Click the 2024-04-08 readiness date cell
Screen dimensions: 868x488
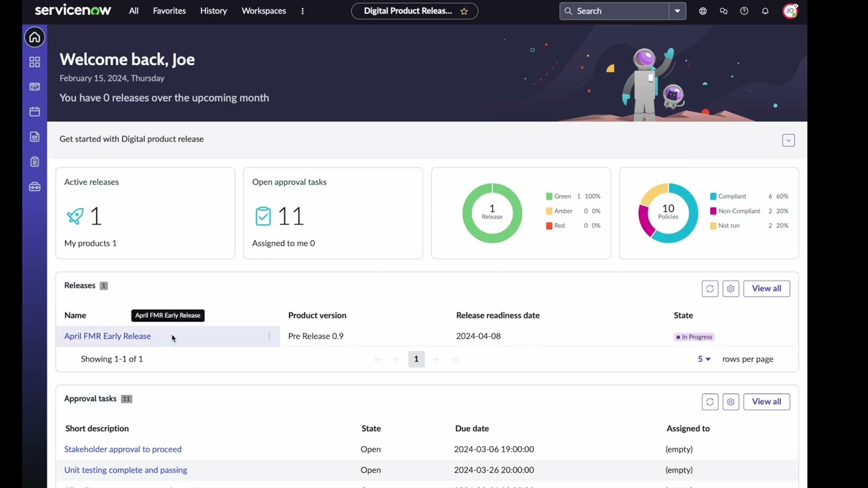478,336
